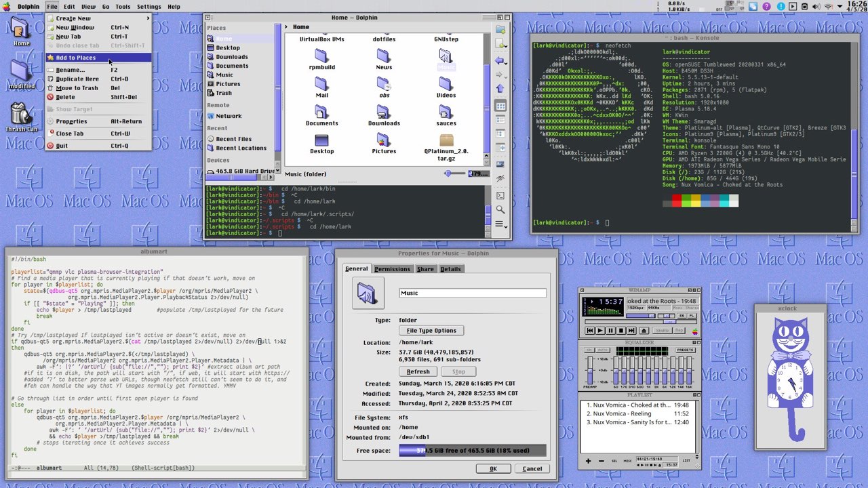The width and height of the screenshot is (868, 488).
Task: Open the Home desktop icon
Action: (x=21, y=31)
